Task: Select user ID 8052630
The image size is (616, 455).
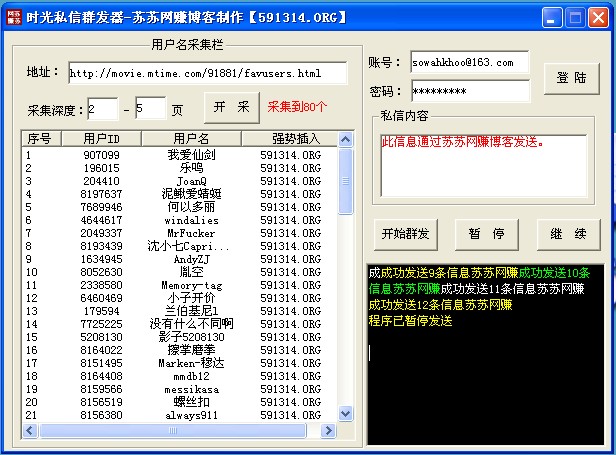Action: point(101,272)
